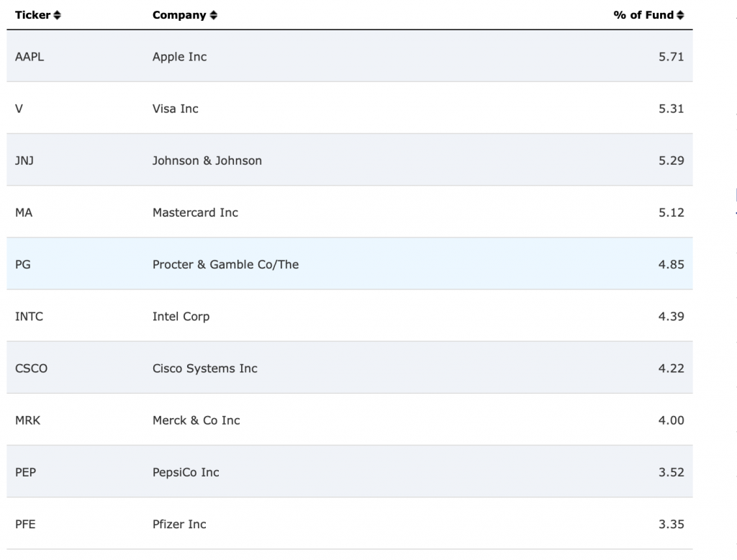Click the 3.35 value for Pfizer
Image resolution: width=737 pixels, height=560 pixels.
[x=672, y=524]
